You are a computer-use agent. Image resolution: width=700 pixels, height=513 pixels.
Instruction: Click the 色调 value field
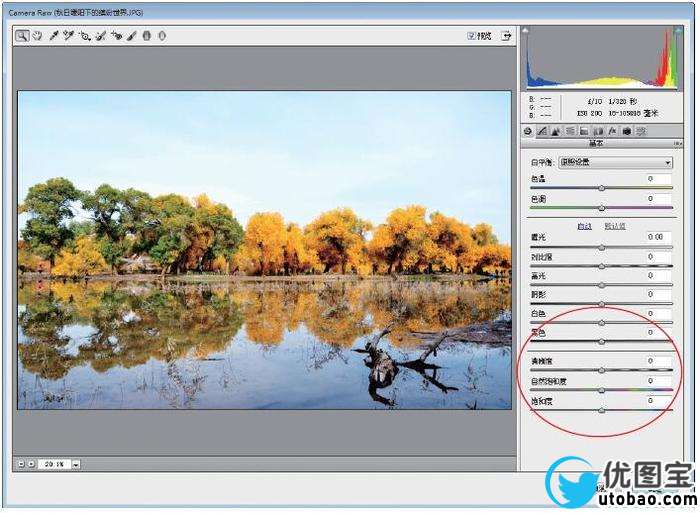pos(657,198)
